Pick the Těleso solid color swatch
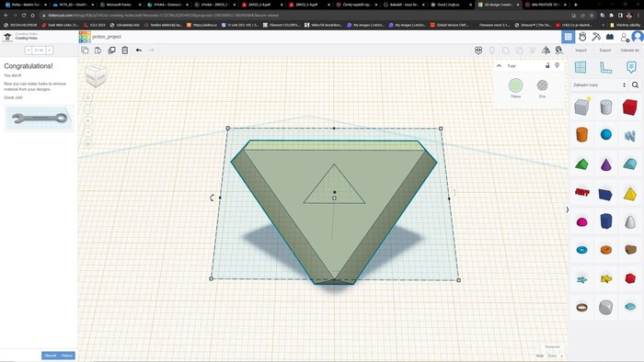 [x=515, y=85]
